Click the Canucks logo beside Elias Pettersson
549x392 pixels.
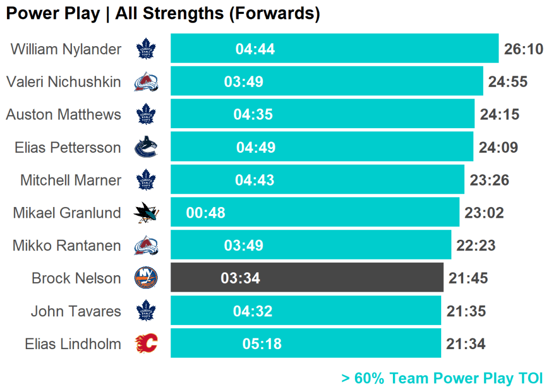point(145,147)
